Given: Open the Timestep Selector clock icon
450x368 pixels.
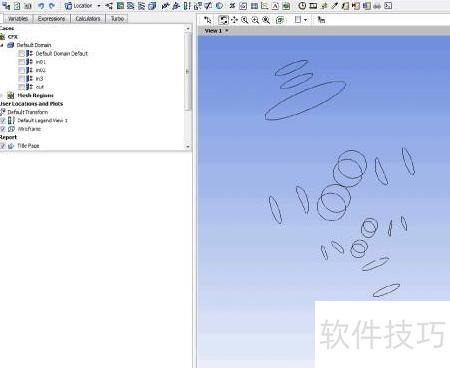Looking at the screenshot, I should pyautogui.click(x=302, y=6).
